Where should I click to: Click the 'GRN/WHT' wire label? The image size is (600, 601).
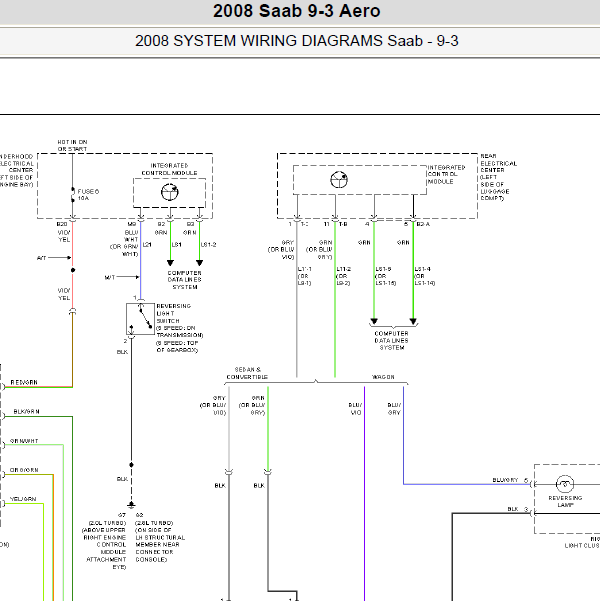(24, 441)
